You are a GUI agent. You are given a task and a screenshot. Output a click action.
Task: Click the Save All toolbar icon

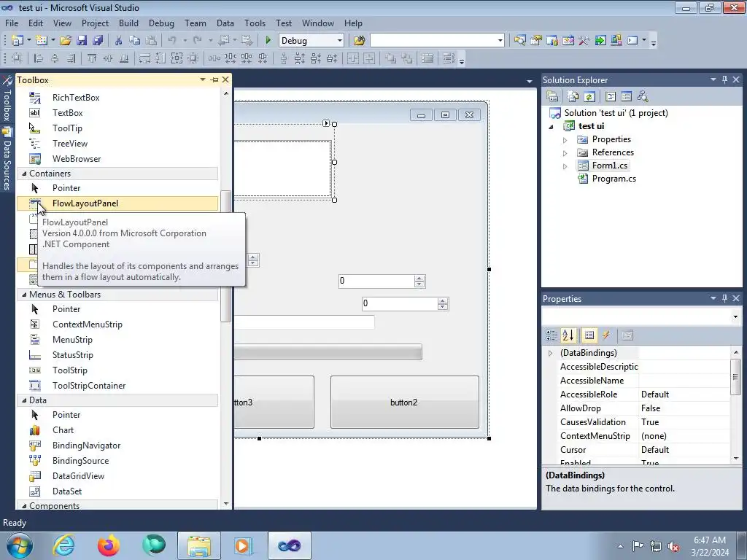click(98, 41)
